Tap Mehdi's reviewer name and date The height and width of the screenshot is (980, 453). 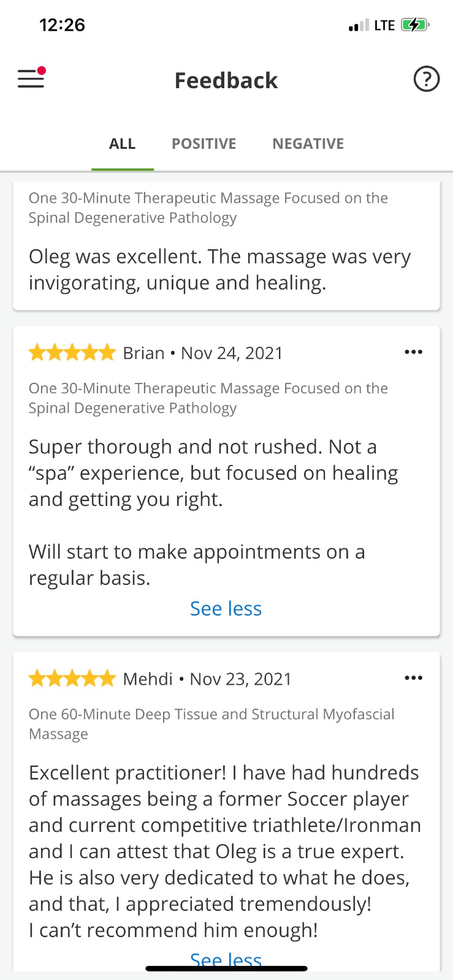point(207,679)
